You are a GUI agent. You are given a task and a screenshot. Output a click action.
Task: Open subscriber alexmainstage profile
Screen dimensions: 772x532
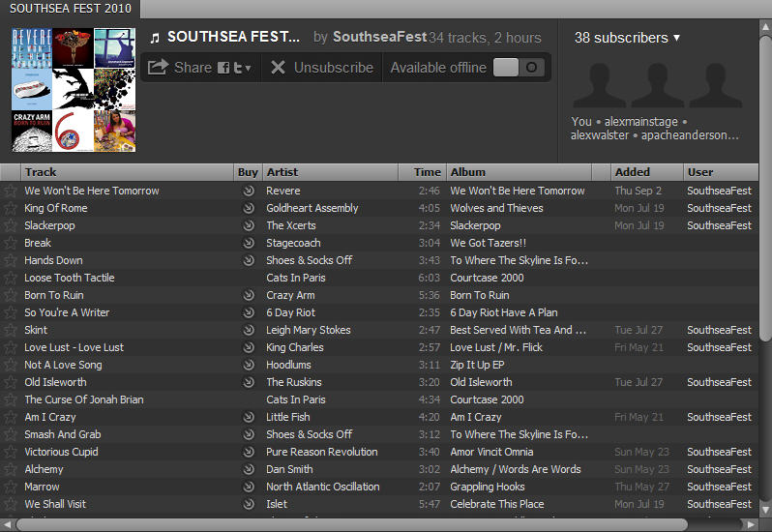[x=641, y=122]
